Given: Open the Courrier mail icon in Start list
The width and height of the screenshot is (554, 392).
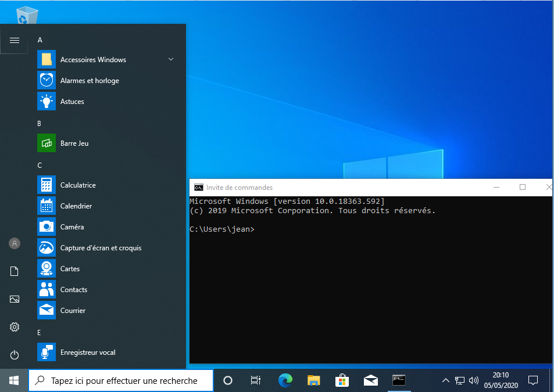Looking at the screenshot, I should (x=47, y=310).
